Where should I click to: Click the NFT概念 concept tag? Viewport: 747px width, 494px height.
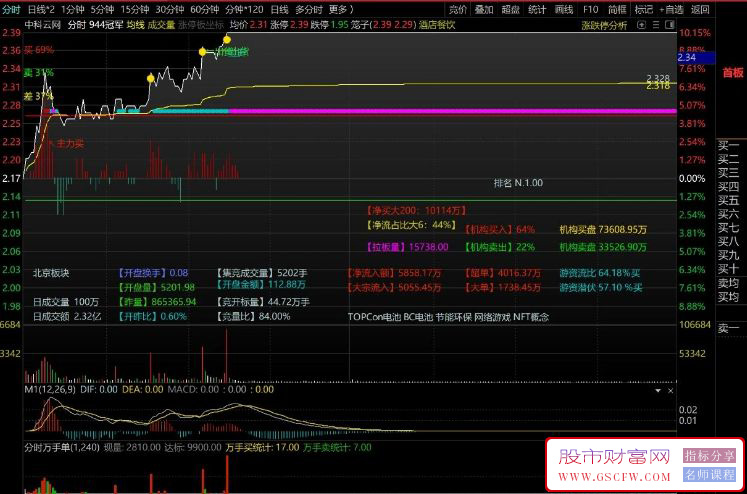(531, 317)
